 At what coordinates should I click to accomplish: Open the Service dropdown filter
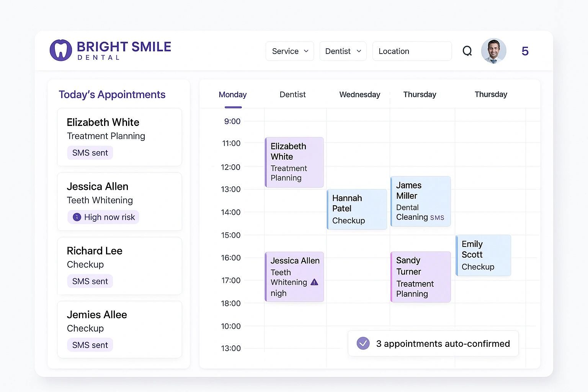290,51
